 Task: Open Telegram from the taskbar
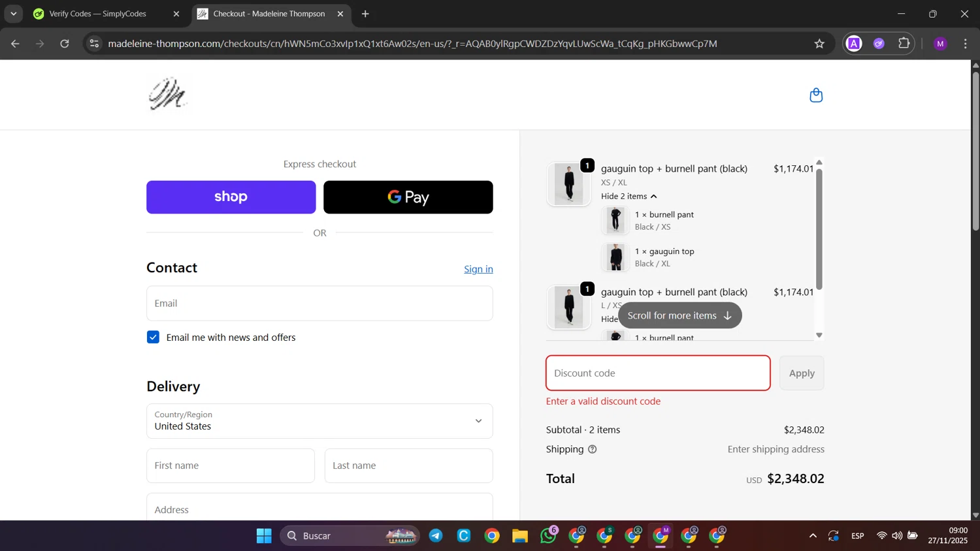click(436, 536)
